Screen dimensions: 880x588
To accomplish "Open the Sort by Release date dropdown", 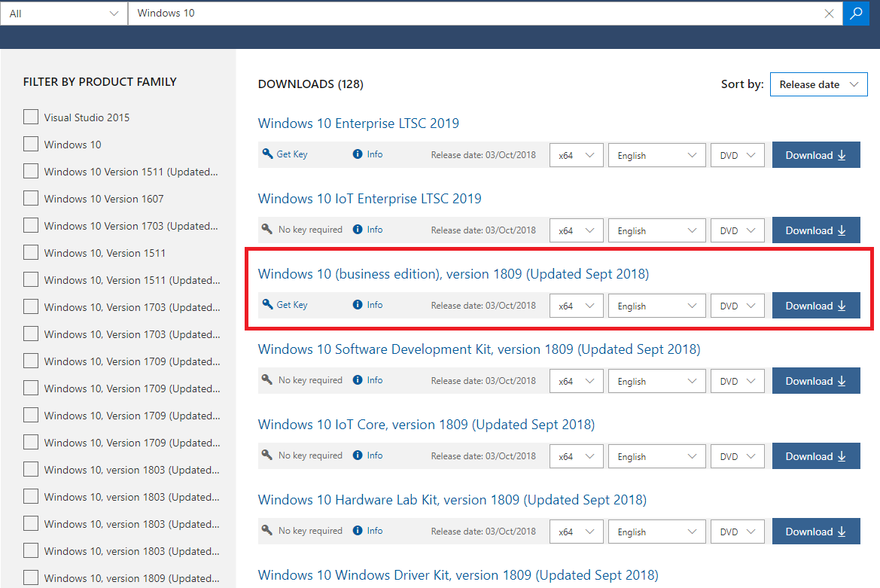I will [x=819, y=84].
